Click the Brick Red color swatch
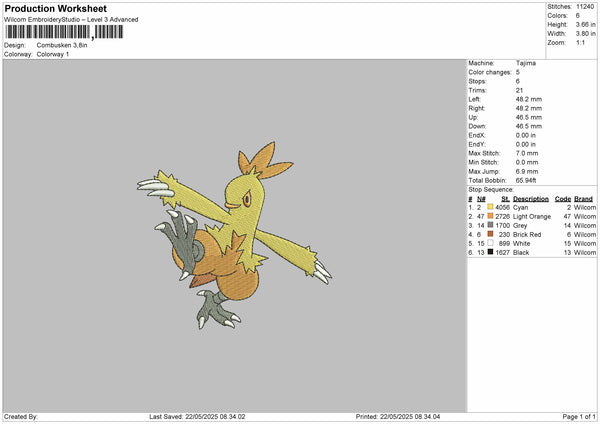The height and width of the screenshot is (424, 600). point(490,234)
